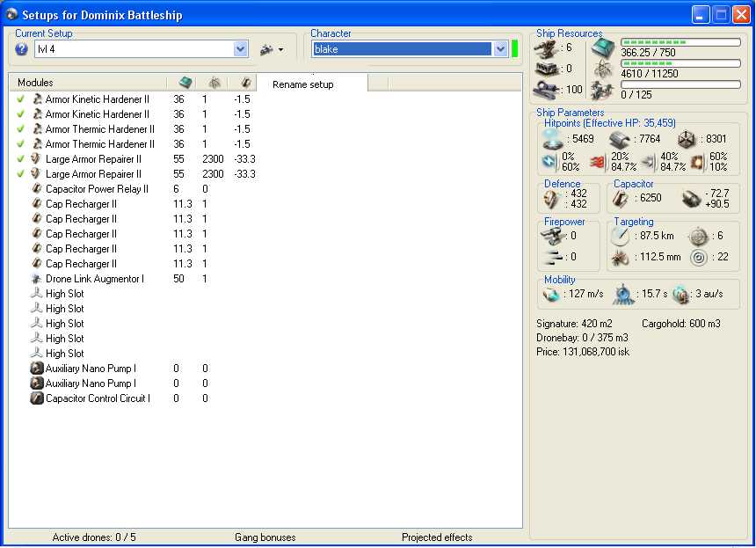Click the Price: 131,068,700 isk text
This screenshot has width=756, height=548.
583,352
